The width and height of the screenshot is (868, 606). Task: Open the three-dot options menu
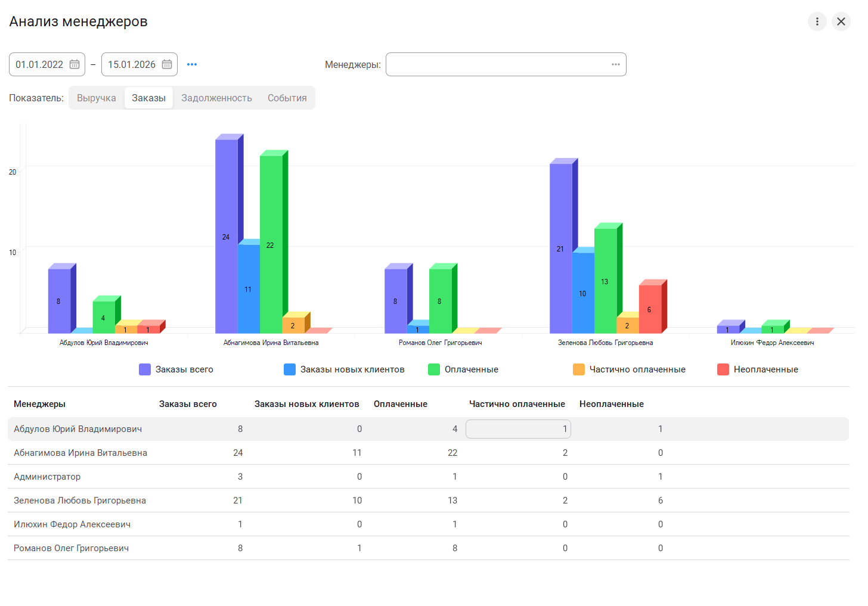(817, 21)
